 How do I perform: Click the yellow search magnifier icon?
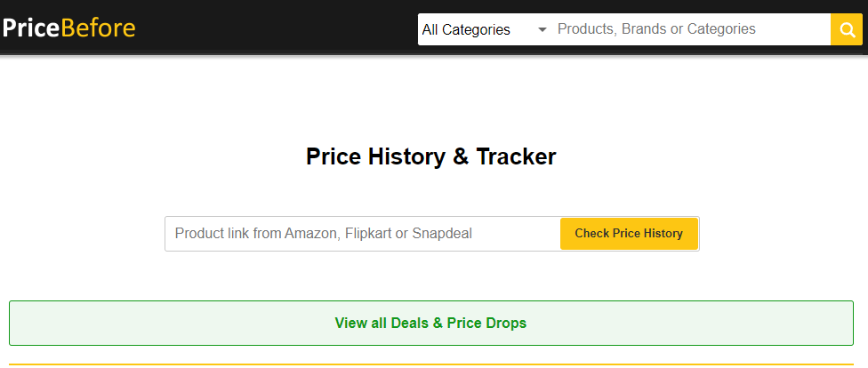point(846,29)
